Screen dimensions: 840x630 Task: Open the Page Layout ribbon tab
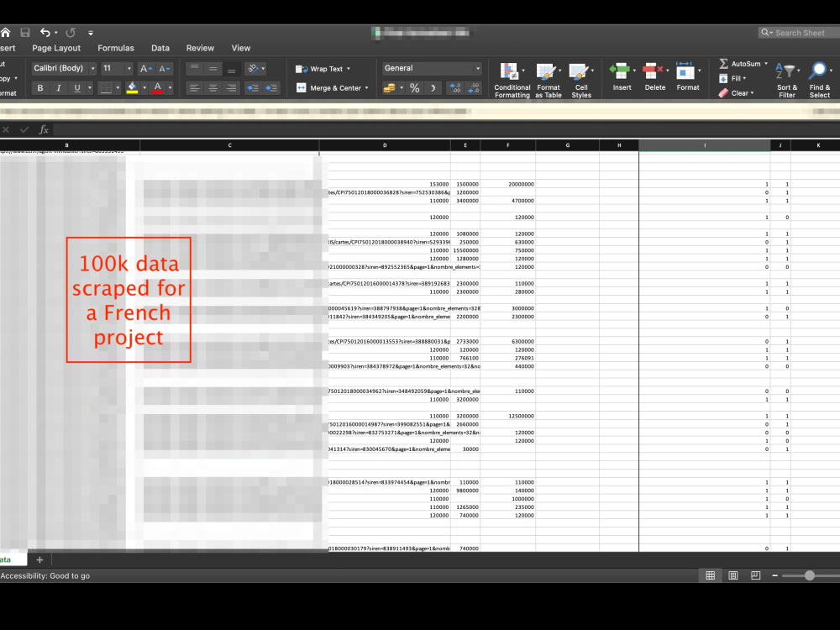[56, 48]
